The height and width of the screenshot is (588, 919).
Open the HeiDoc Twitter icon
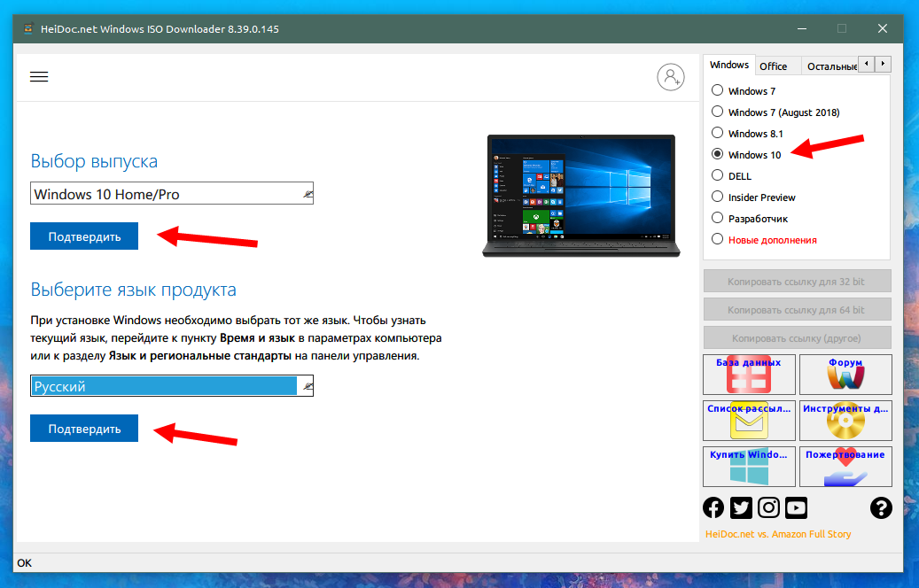pos(741,507)
